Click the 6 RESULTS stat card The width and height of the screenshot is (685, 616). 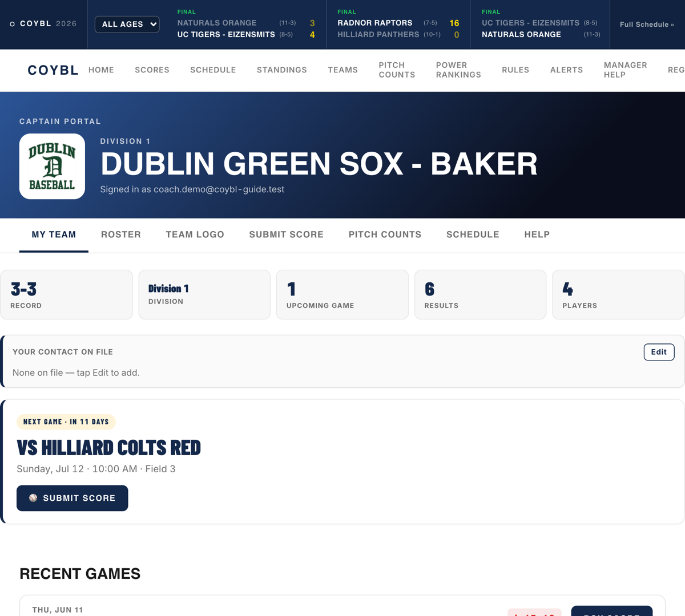480,295
